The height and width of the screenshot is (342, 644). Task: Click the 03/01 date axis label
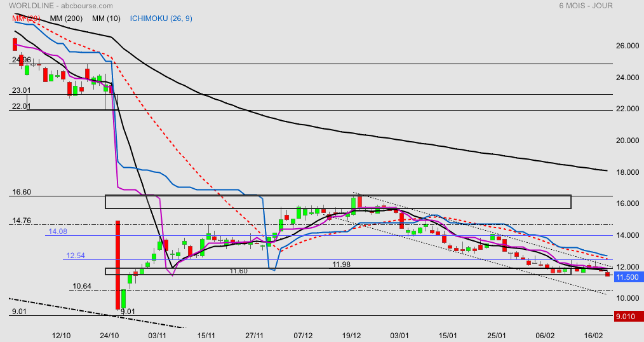pos(399,336)
